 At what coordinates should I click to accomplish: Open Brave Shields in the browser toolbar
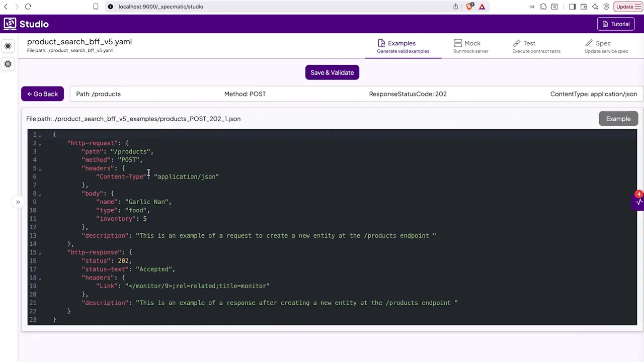[468, 7]
